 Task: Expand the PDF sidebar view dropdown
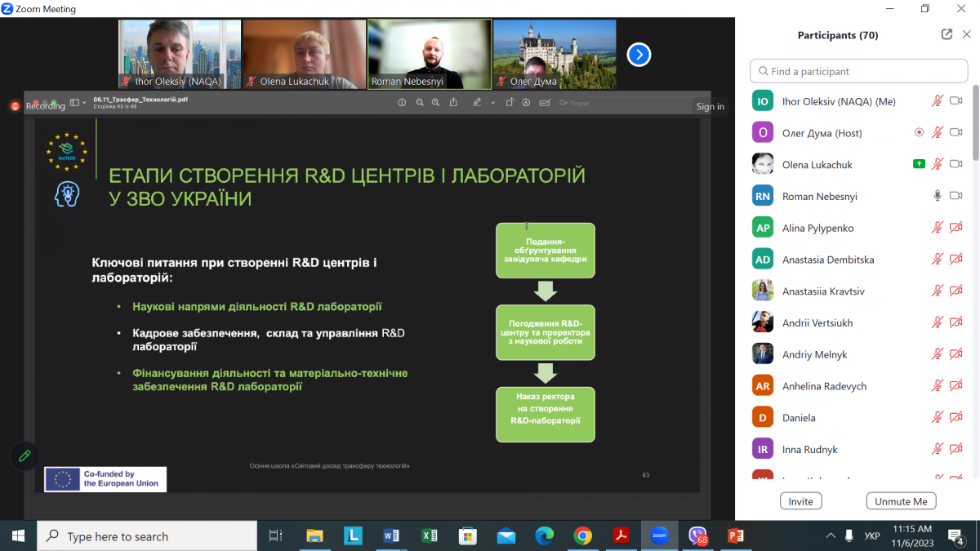76,103
